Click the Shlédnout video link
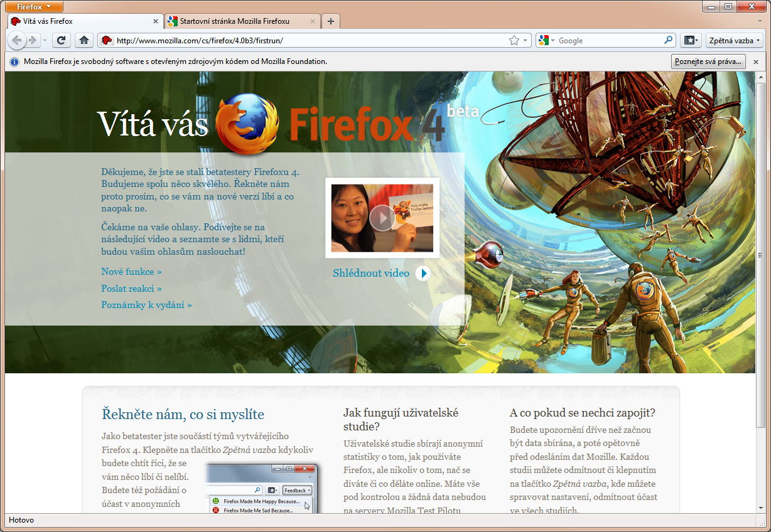 [371, 274]
